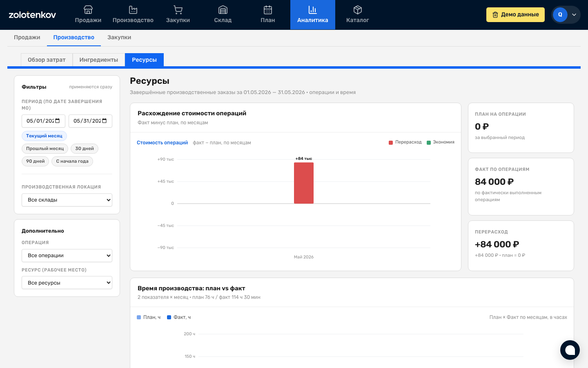Toggle the Перерасход legend series
The image size is (588, 368).
(405, 142)
